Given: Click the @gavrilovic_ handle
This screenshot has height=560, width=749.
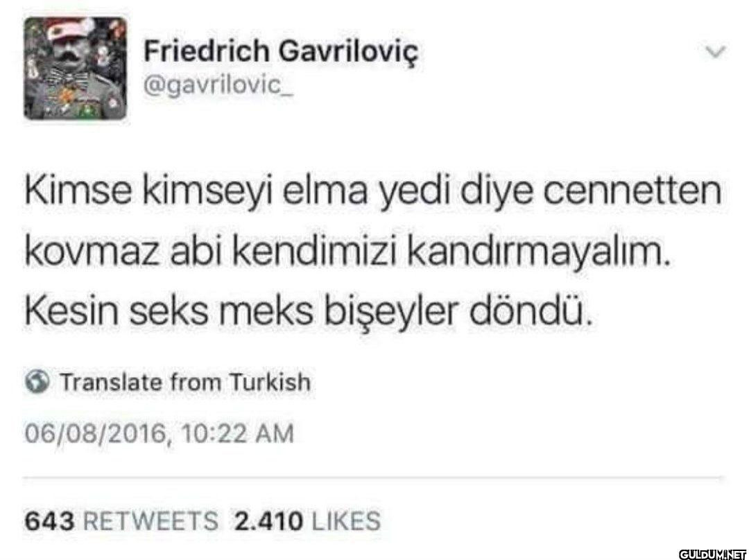Looking at the screenshot, I should [x=218, y=87].
